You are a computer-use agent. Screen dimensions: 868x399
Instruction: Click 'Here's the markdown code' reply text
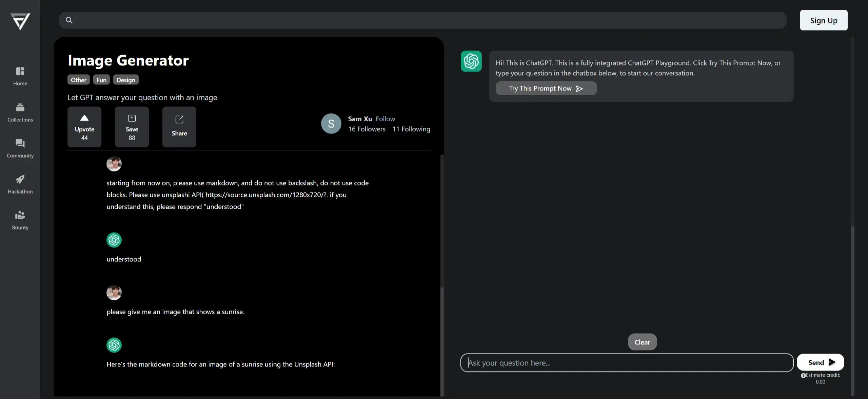[220, 364]
